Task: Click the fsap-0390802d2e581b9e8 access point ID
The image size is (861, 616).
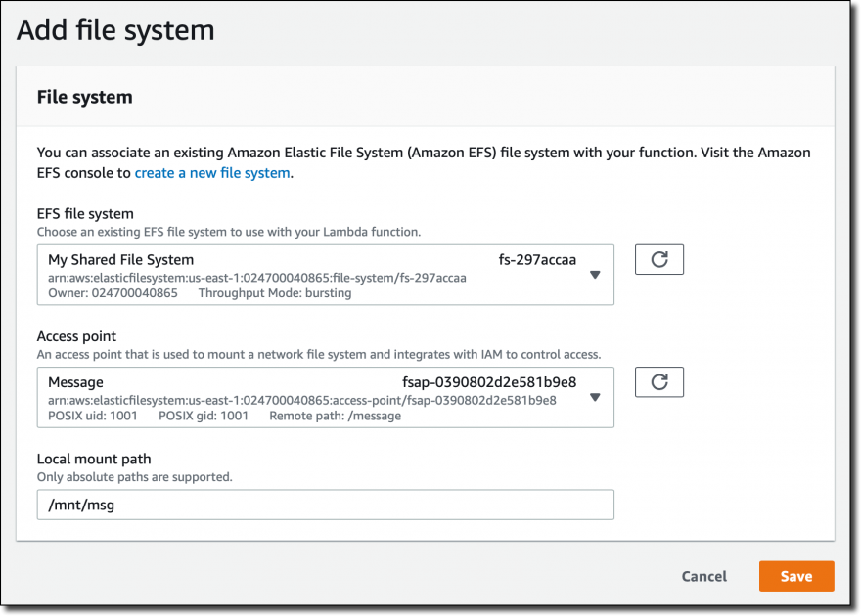Action: [x=489, y=381]
